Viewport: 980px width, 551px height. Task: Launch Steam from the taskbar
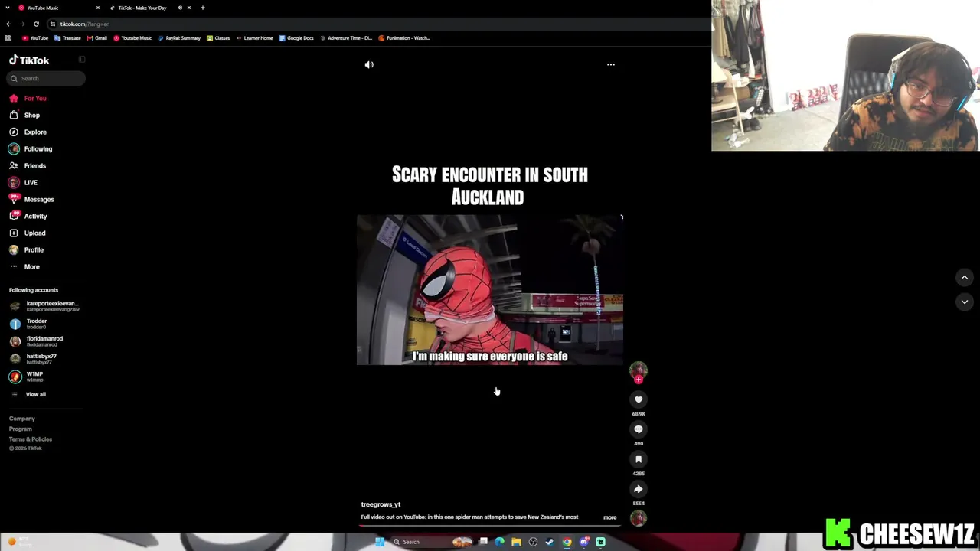coord(550,542)
